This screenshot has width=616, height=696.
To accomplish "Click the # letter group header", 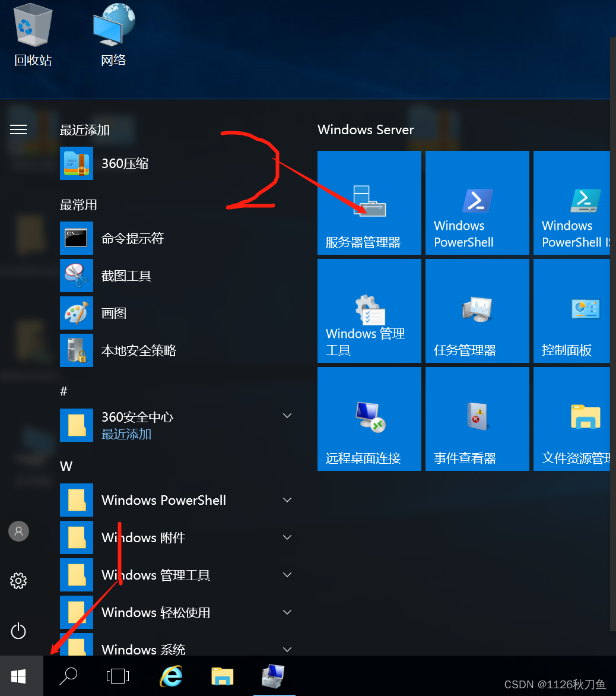I will tap(64, 391).
